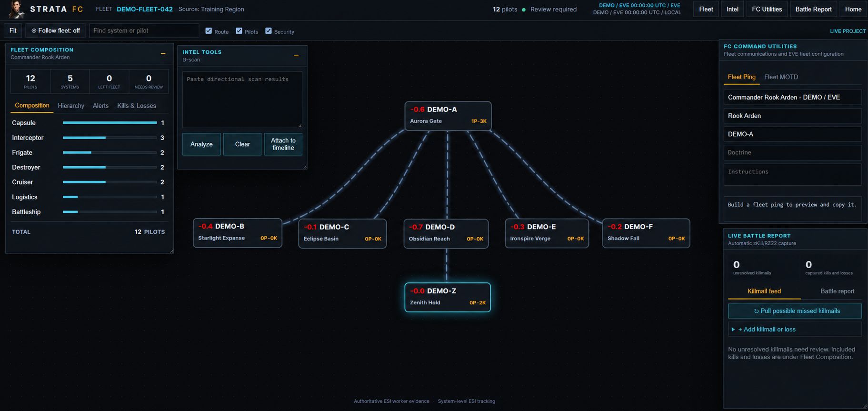Click the Cruiser row label
868x411 pixels.
22,182
